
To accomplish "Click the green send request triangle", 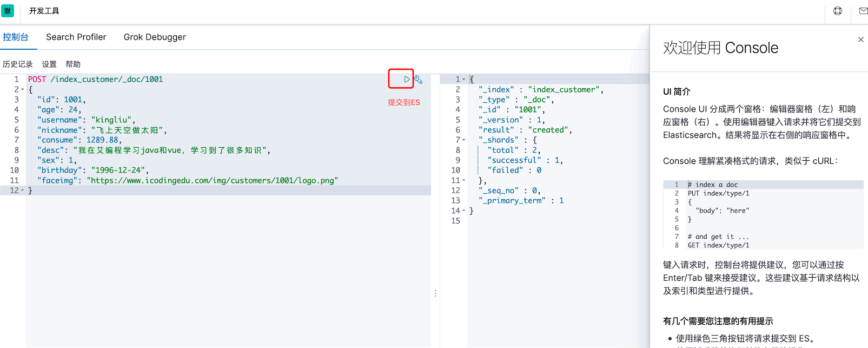I will click(407, 80).
